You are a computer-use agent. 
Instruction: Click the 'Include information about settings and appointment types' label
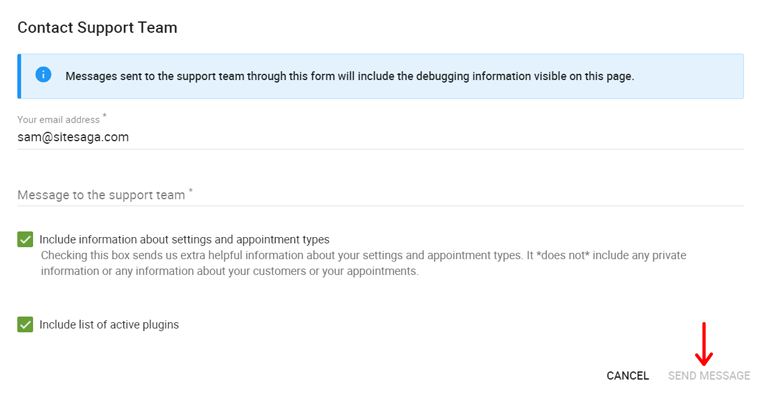click(x=184, y=239)
